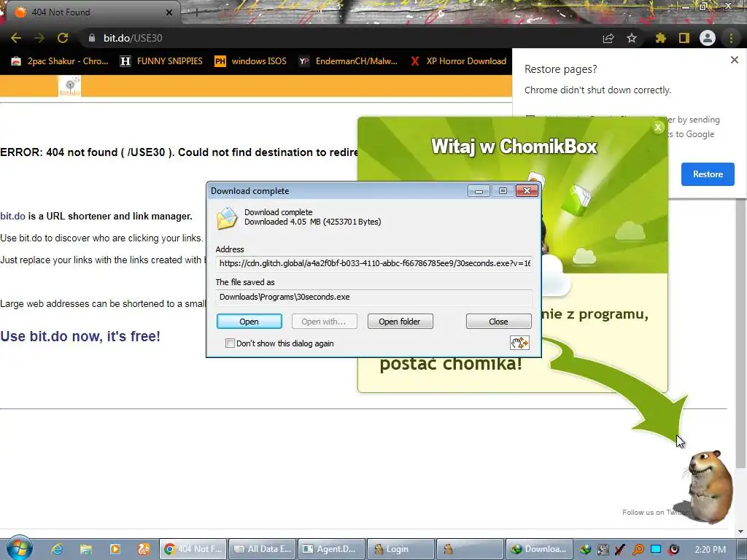Close the ChomikBox welcome balloon

click(658, 127)
